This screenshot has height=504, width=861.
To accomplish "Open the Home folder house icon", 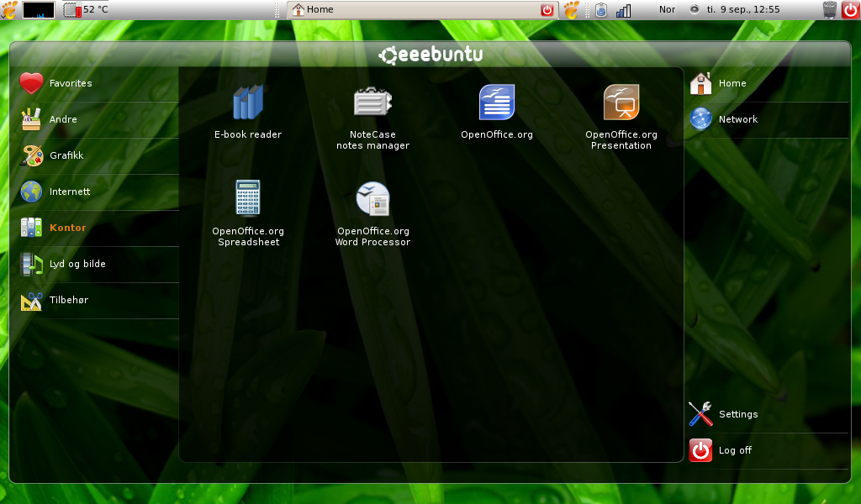I will click(x=700, y=83).
